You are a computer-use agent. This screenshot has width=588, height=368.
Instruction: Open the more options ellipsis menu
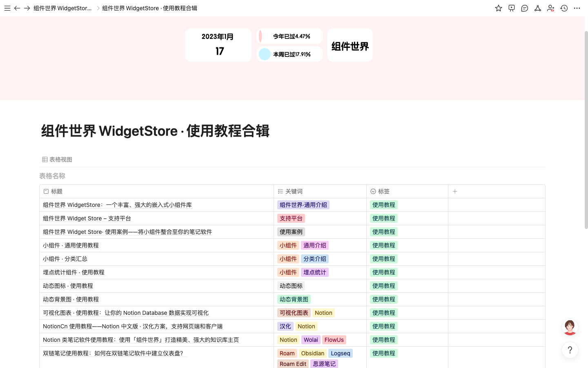(577, 8)
